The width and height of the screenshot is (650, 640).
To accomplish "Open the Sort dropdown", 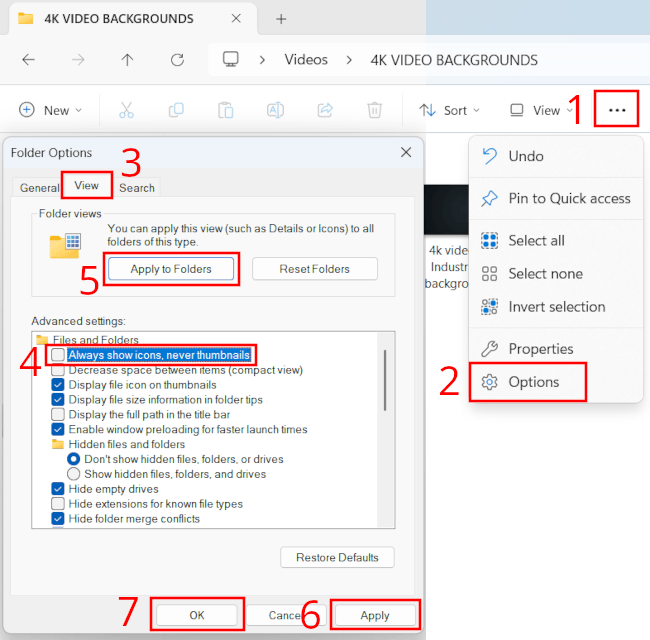I will click(449, 110).
